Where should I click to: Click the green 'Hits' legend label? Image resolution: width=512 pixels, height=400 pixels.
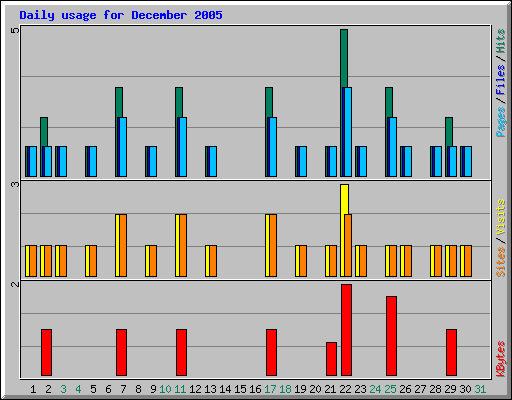(500, 41)
